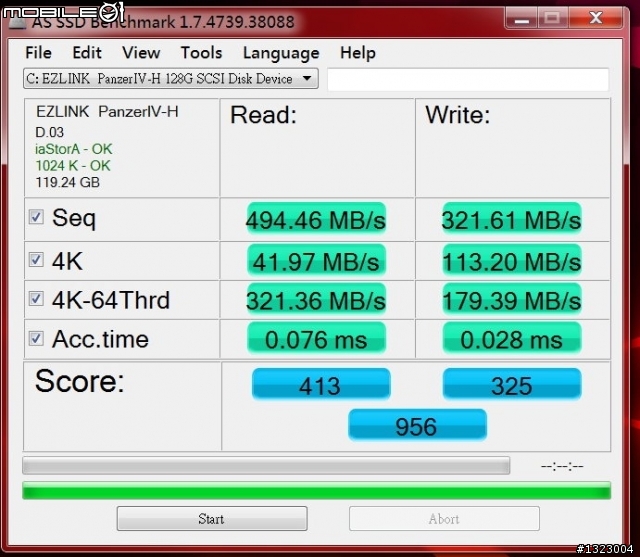Open the Tools menu
This screenshot has height=557, width=640.
[x=202, y=53]
